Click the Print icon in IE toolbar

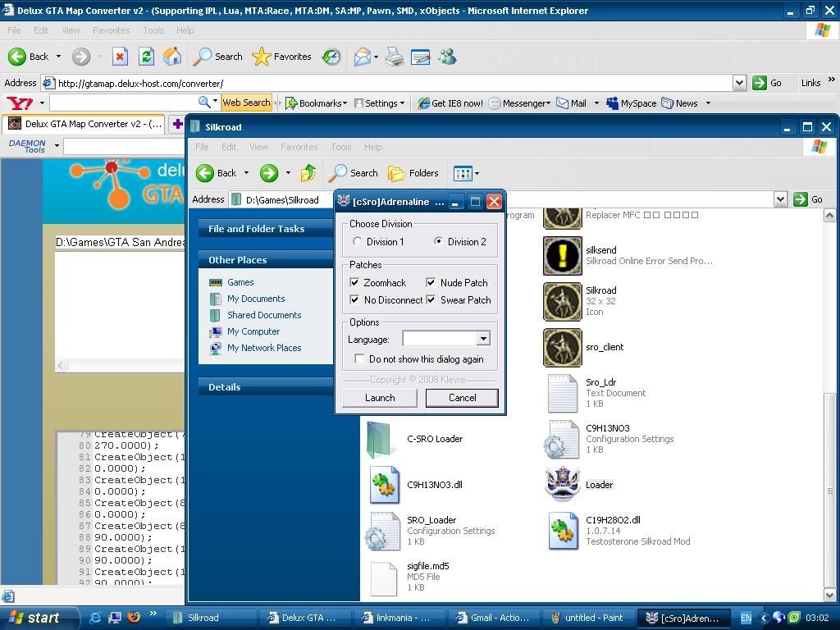pyautogui.click(x=395, y=57)
